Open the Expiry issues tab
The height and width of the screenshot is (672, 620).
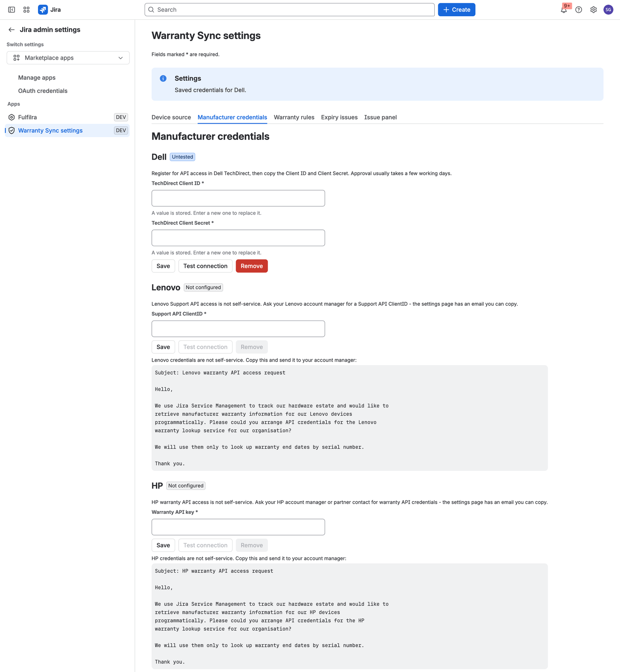[x=339, y=117]
